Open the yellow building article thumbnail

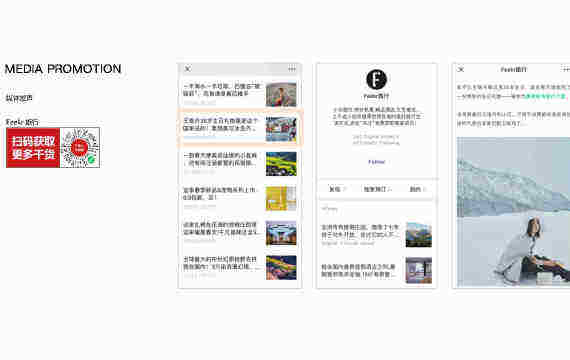click(281, 199)
